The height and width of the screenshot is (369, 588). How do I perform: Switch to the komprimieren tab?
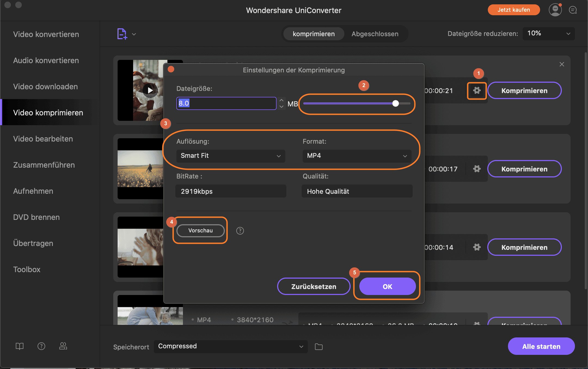pos(314,34)
